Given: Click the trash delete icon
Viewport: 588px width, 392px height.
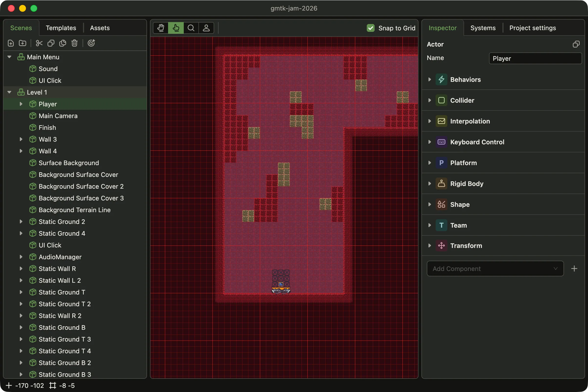Looking at the screenshot, I should point(74,43).
